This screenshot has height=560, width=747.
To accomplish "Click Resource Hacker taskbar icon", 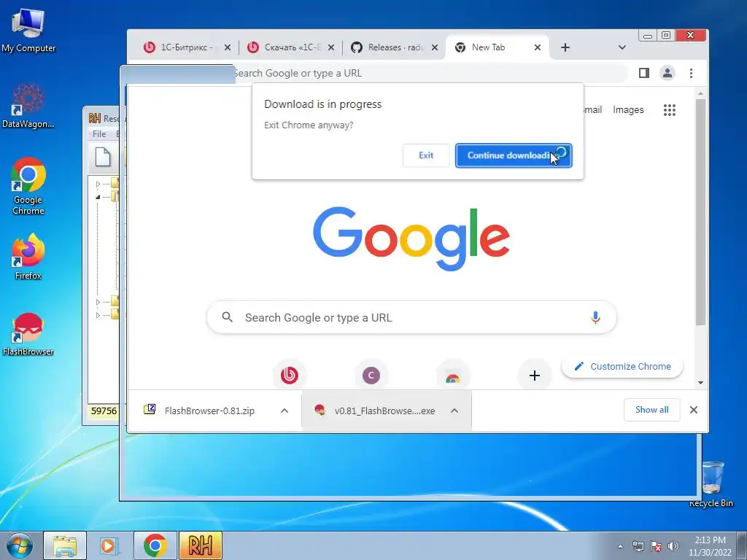I will 201,545.
